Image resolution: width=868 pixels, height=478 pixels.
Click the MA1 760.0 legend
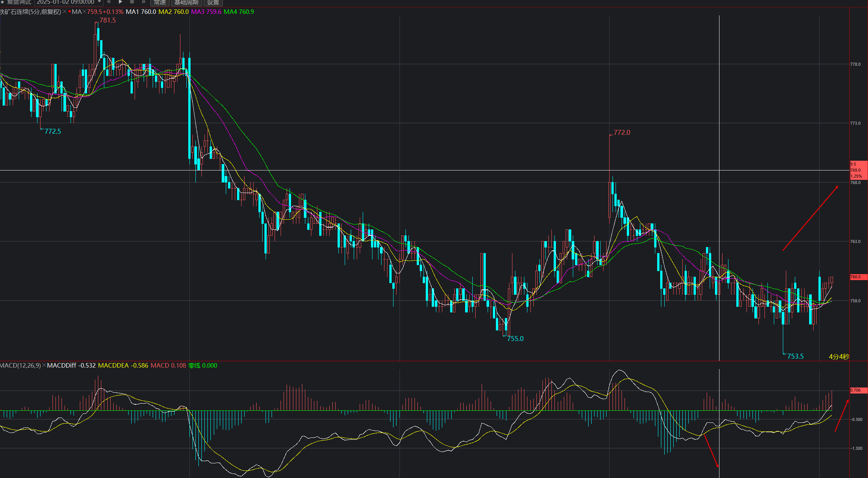coord(141,12)
